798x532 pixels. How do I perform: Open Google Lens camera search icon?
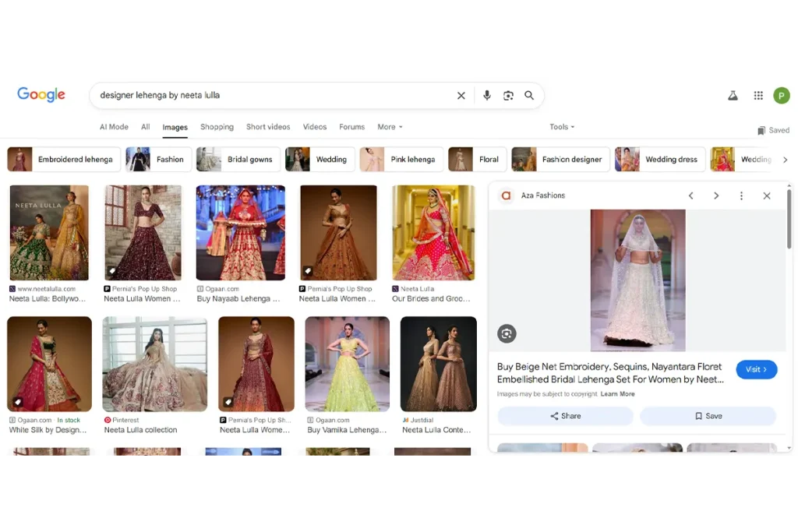508,96
